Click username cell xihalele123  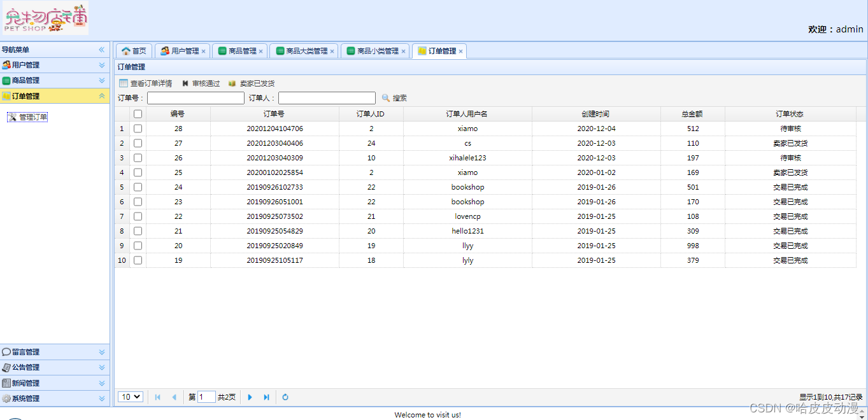point(467,158)
